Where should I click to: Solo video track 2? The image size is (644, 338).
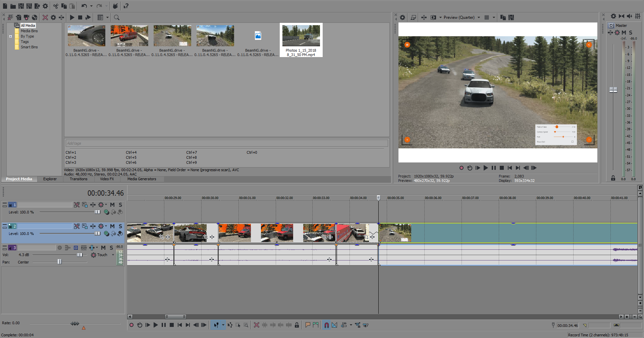pyautogui.click(x=120, y=226)
